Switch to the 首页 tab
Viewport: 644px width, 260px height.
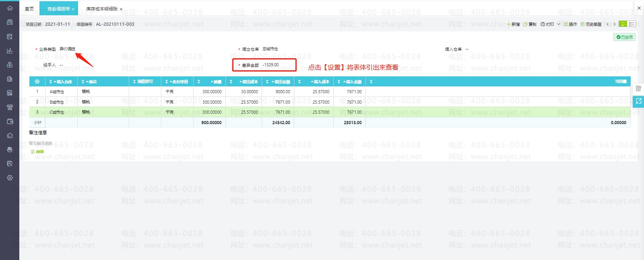coord(29,9)
